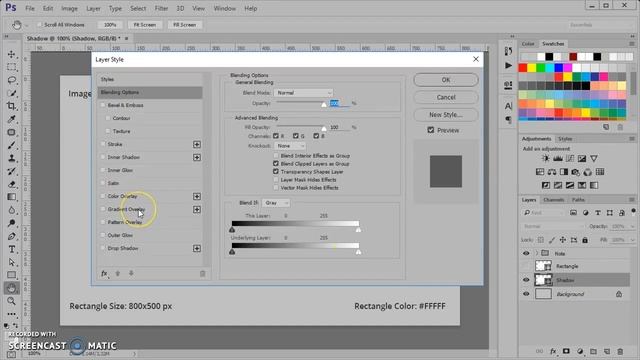
Task: Click fx button at bottom of Layers panel
Action: [553, 351]
